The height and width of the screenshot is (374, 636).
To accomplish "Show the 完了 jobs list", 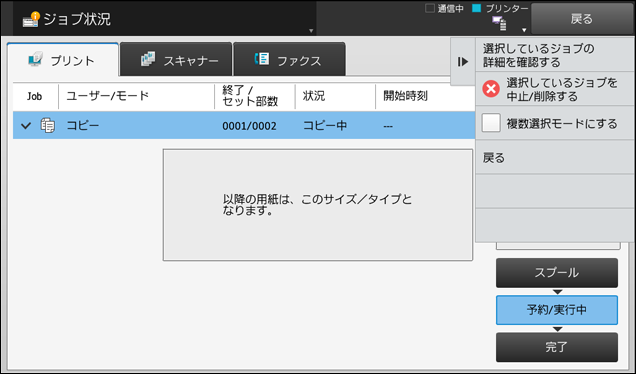I will tap(557, 347).
